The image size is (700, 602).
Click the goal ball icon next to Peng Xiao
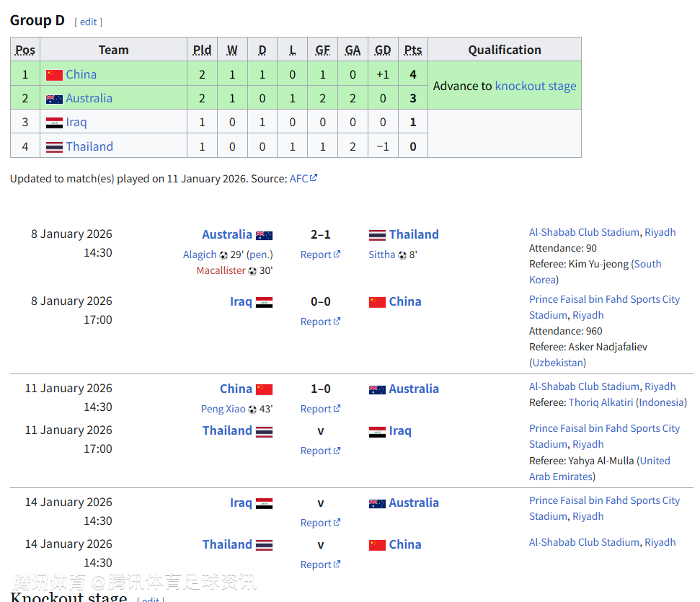(x=252, y=410)
